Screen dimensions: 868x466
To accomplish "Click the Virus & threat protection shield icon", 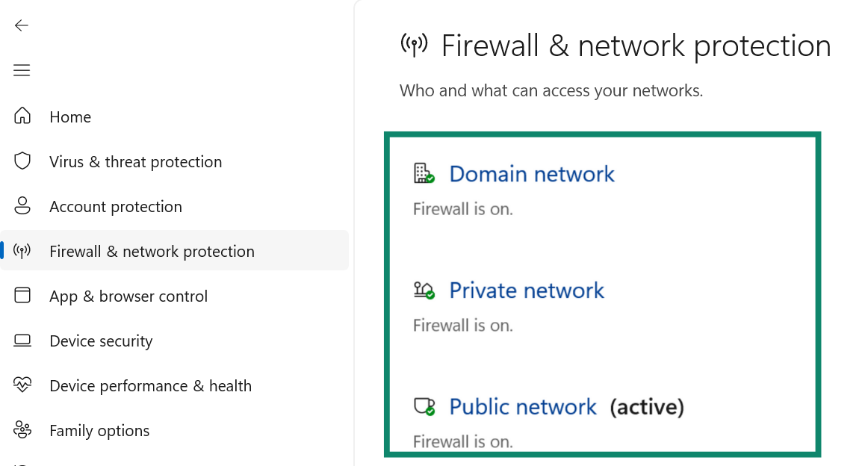I will [x=22, y=161].
